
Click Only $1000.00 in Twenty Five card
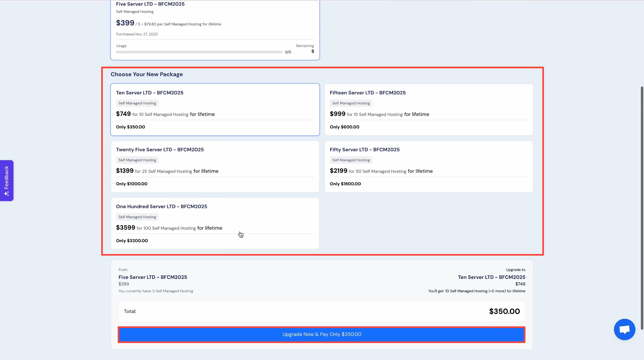pyautogui.click(x=131, y=184)
